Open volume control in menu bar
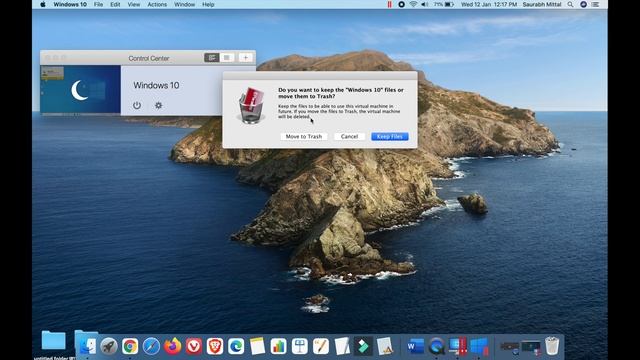This screenshot has width=640, height=360. [424, 4]
